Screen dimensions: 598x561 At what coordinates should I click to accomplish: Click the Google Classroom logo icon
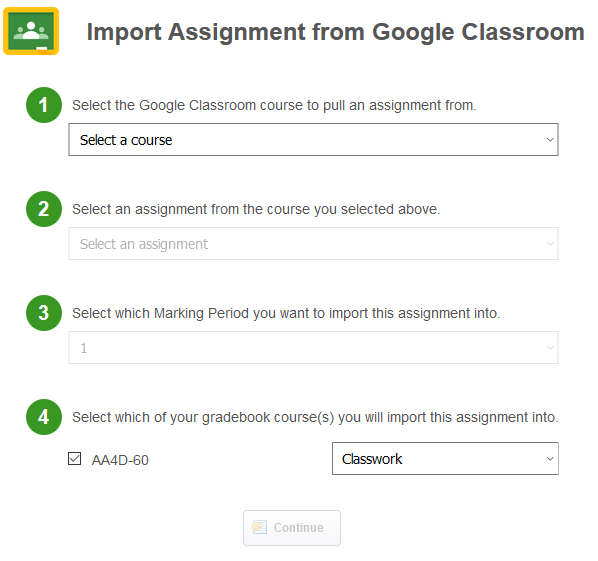[x=31, y=31]
